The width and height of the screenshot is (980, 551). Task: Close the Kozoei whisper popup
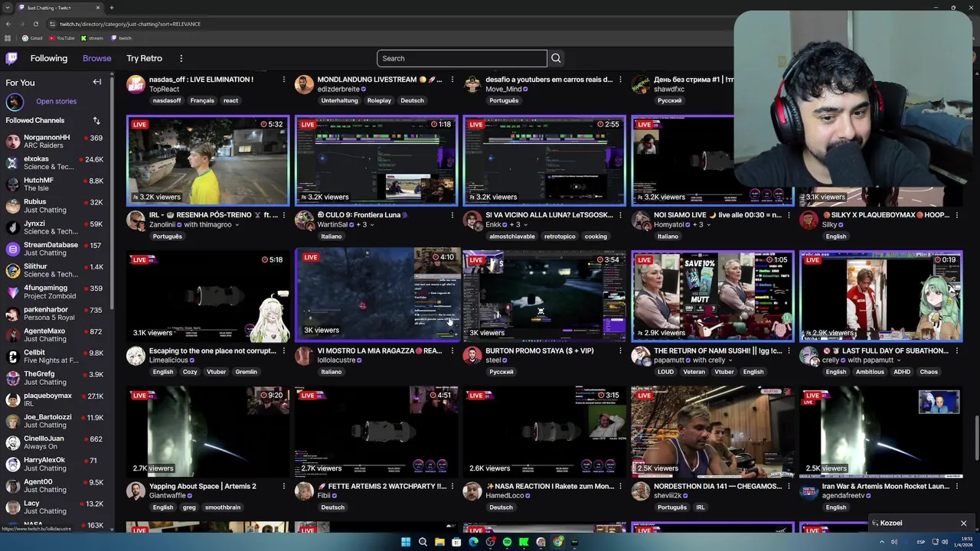click(x=963, y=523)
